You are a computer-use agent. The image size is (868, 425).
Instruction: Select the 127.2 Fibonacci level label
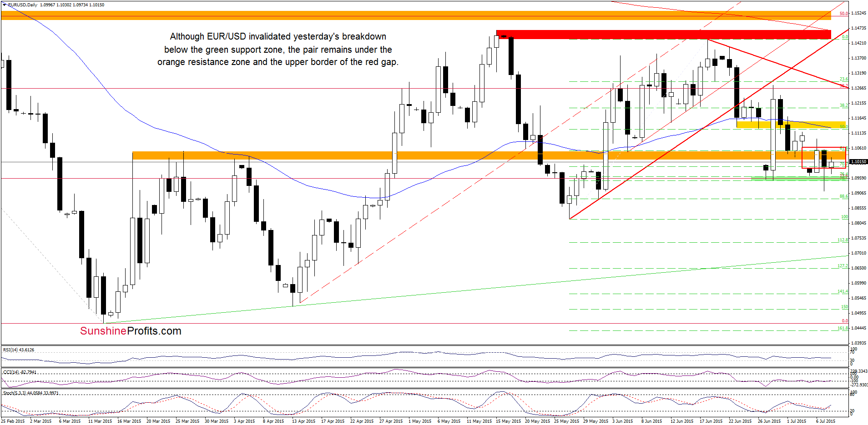[843, 266]
